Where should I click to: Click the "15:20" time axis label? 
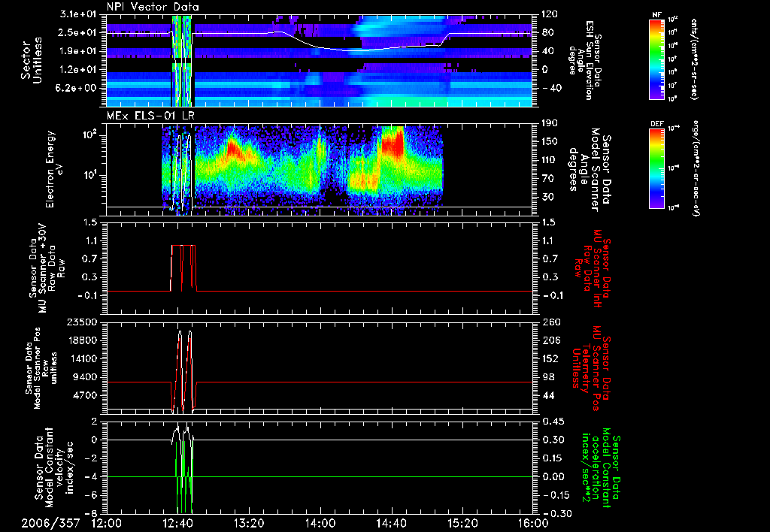[x=462, y=524]
